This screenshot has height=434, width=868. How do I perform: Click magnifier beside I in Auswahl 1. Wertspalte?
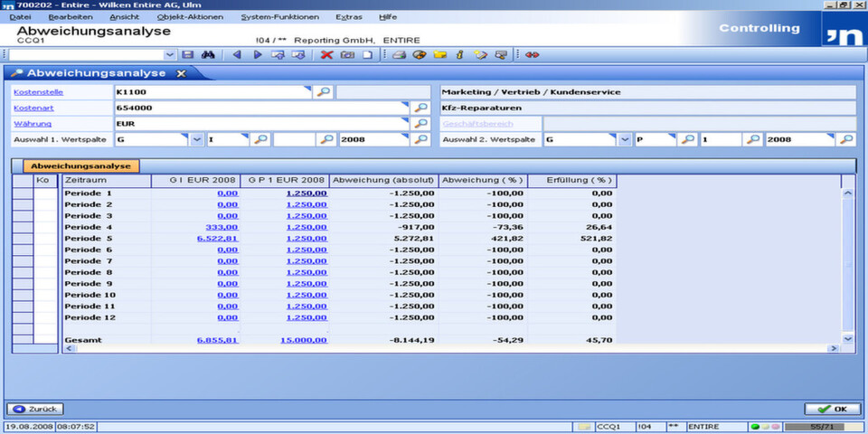(x=260, y=139)
